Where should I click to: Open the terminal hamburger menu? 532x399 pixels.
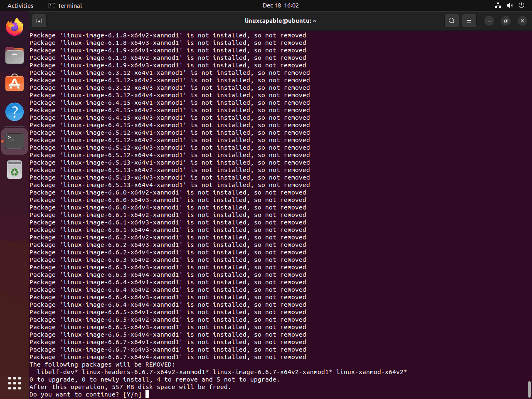[469, 21]
